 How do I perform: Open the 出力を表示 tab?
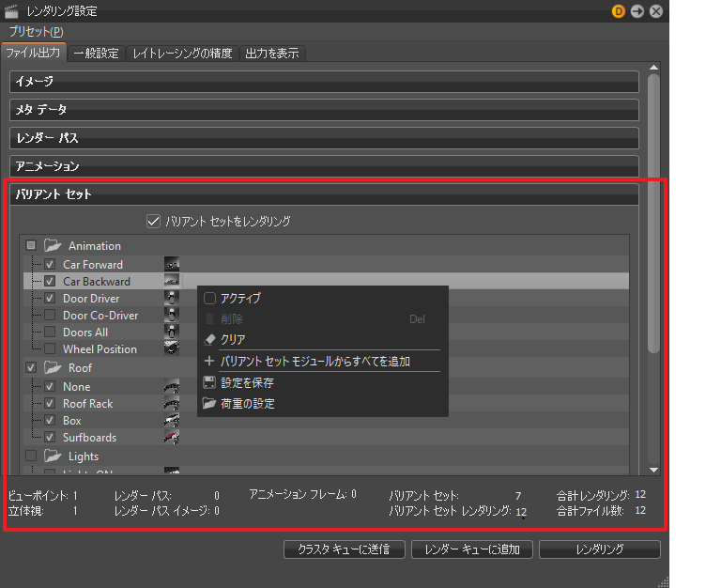(272, 54)
